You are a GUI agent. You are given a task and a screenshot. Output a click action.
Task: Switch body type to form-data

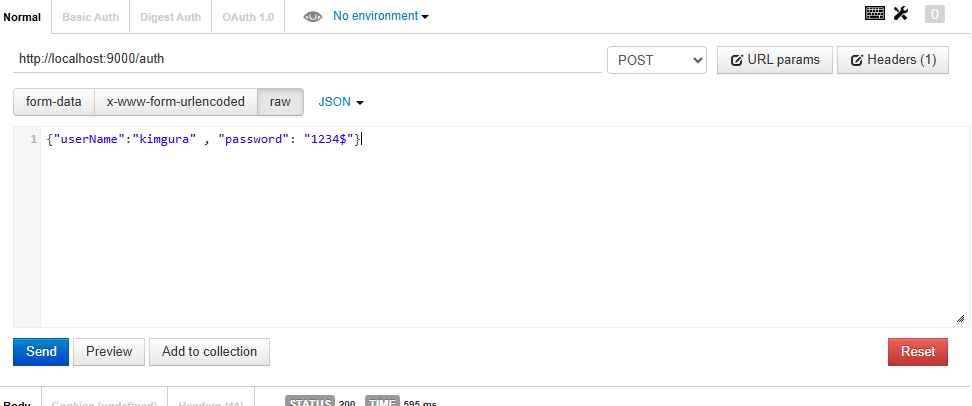click(x=53, y=102)
